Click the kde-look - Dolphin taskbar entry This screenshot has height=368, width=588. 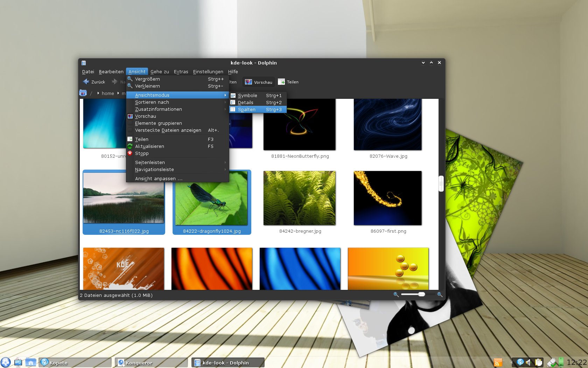point(228,362)
